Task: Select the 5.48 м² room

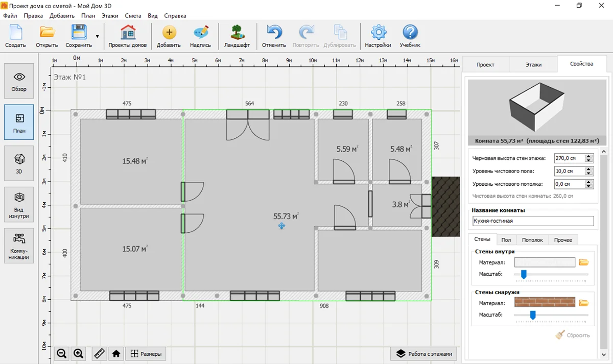Action: (397, 149)
